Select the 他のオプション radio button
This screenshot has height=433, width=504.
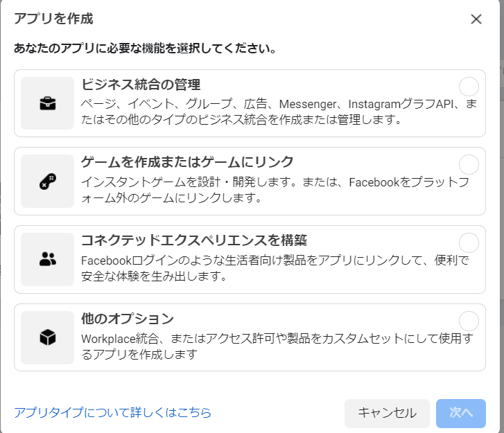click(x=469, y=321)
